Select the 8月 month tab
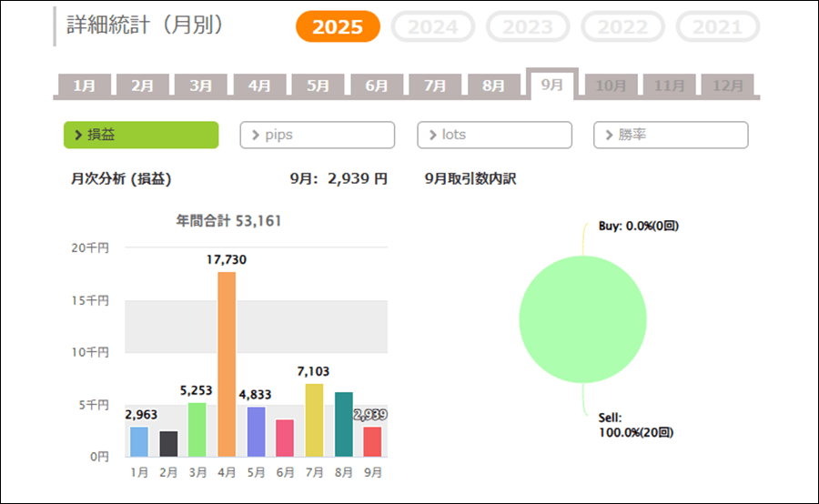Image resolution: width=819 pixels, height=504 pixels. click(493, 86)
